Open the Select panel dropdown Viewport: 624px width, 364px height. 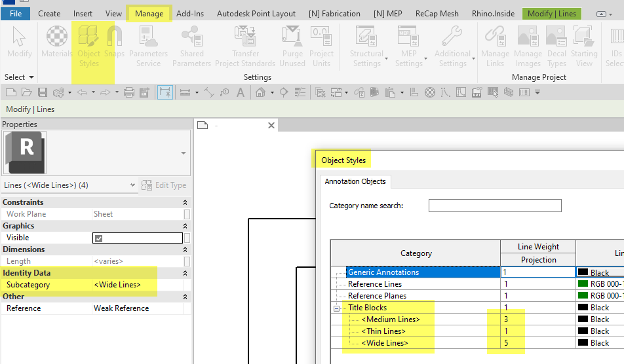[19, 77]
